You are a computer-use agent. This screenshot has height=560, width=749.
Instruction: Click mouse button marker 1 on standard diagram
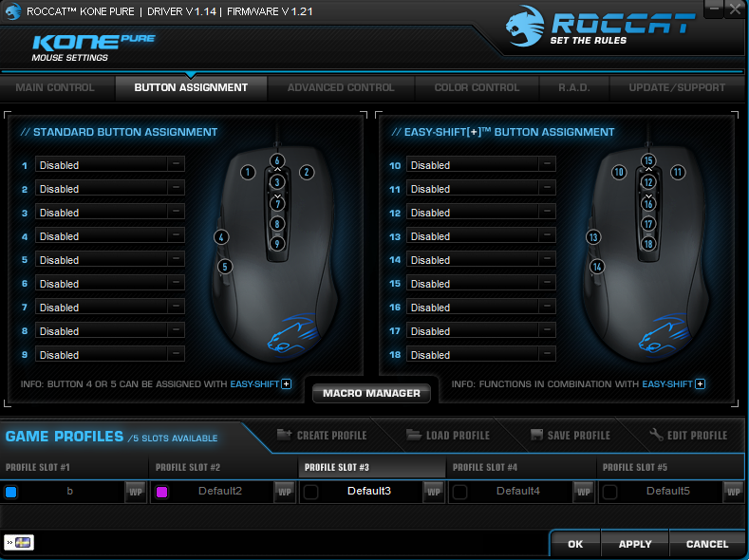tap(248, 172)
